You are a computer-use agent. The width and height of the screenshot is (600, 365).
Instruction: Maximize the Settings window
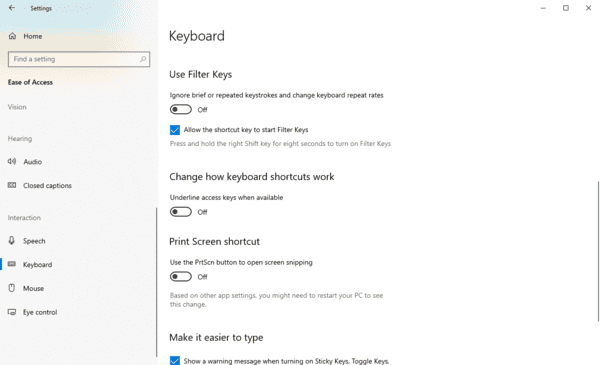point(566,8)
